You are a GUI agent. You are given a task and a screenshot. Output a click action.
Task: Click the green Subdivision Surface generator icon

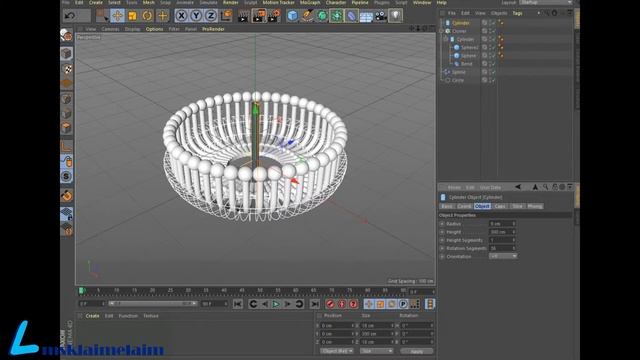pos(322,16)
